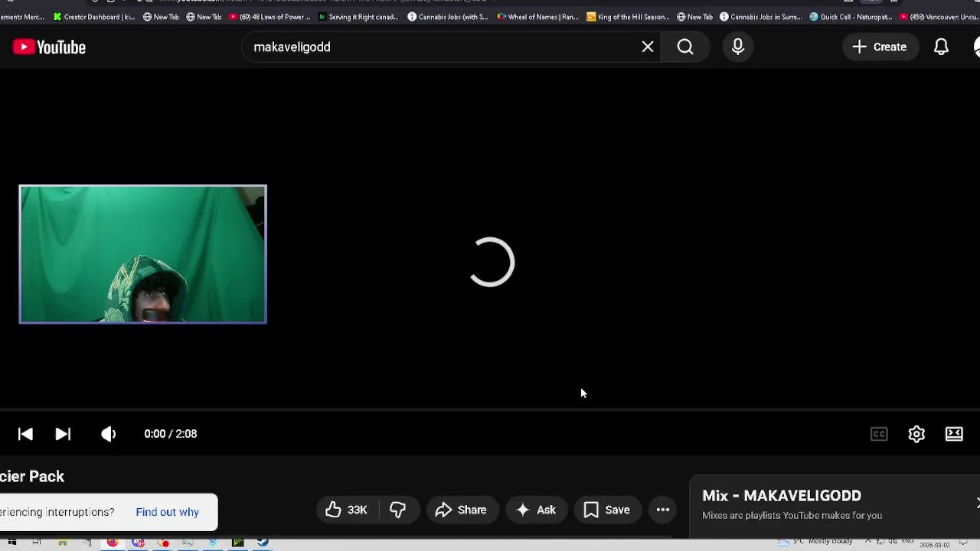Mute the video volume speaker
Screen dimensions: 980x551
click(x=109, y=434)
